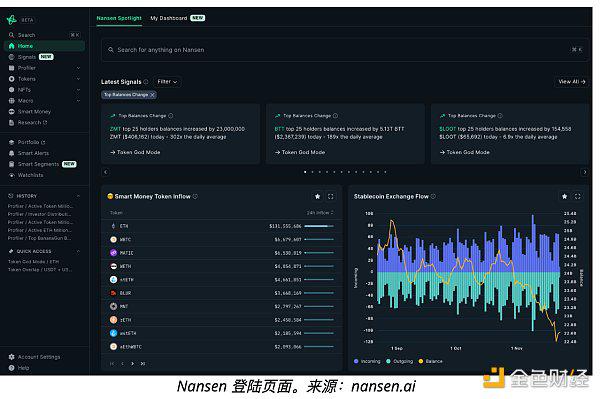Expand the Tokens menu chevron
The width and height of the screenshot is (600, 399).
78,79
